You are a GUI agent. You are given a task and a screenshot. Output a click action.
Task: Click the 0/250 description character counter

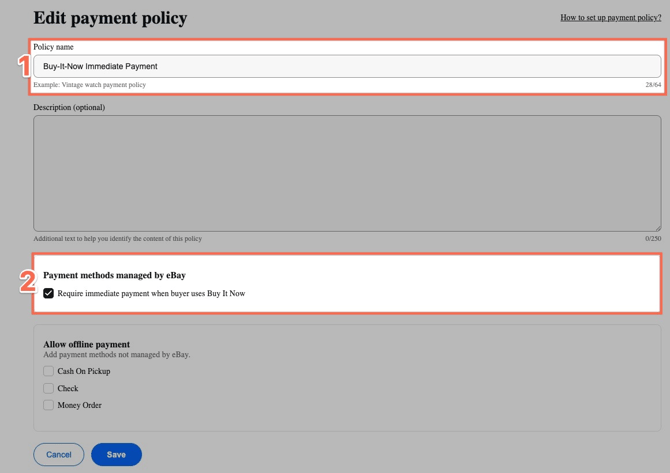pyautogui.click(x=653, y=239)
